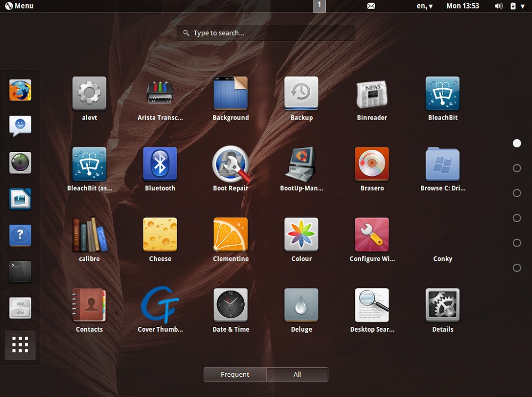Open file cabinet manager in dock
The height and width of the screenshot is (397, 532).
coord(20,308)
